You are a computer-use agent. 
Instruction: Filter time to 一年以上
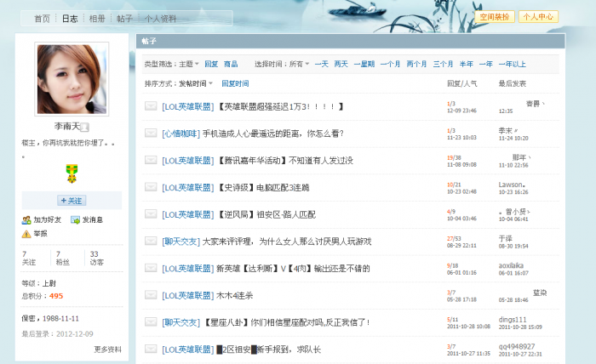[x=513, y=64]
